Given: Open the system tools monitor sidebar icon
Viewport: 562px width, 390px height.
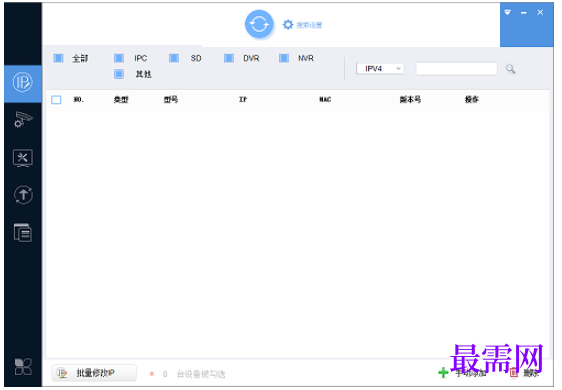Looking at the screenshot, I should click(x=23, y=158).
